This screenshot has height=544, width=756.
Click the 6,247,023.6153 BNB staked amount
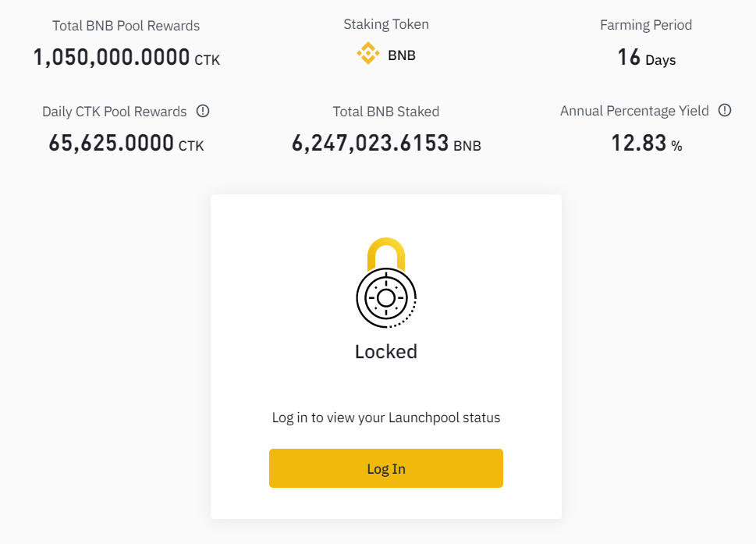(385, 143)
